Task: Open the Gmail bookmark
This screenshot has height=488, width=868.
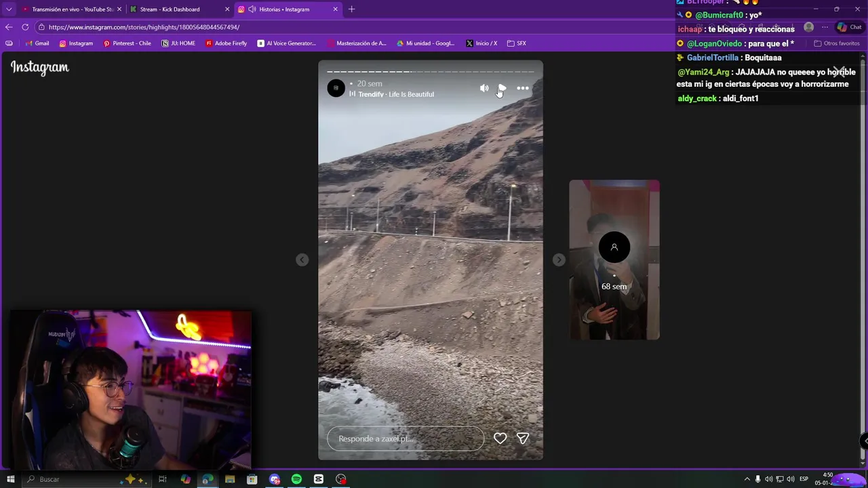Action: pyautogui.click(x=37, y=43)
